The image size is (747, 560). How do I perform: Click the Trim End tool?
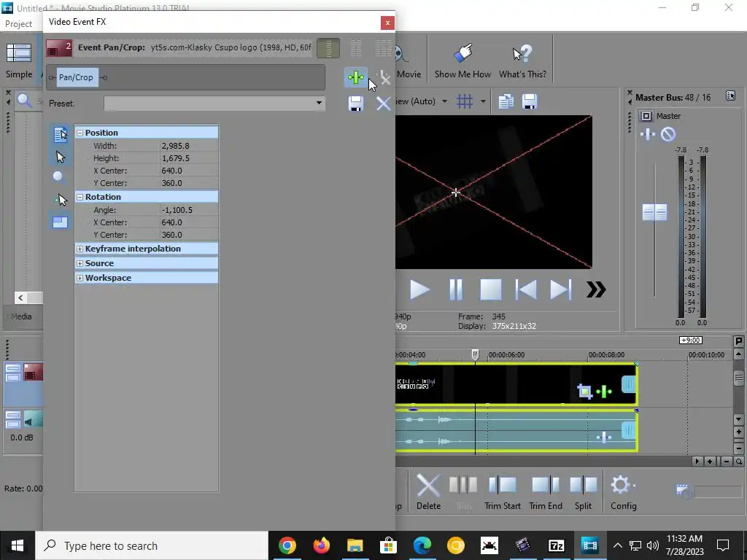[x=546, y=492]
